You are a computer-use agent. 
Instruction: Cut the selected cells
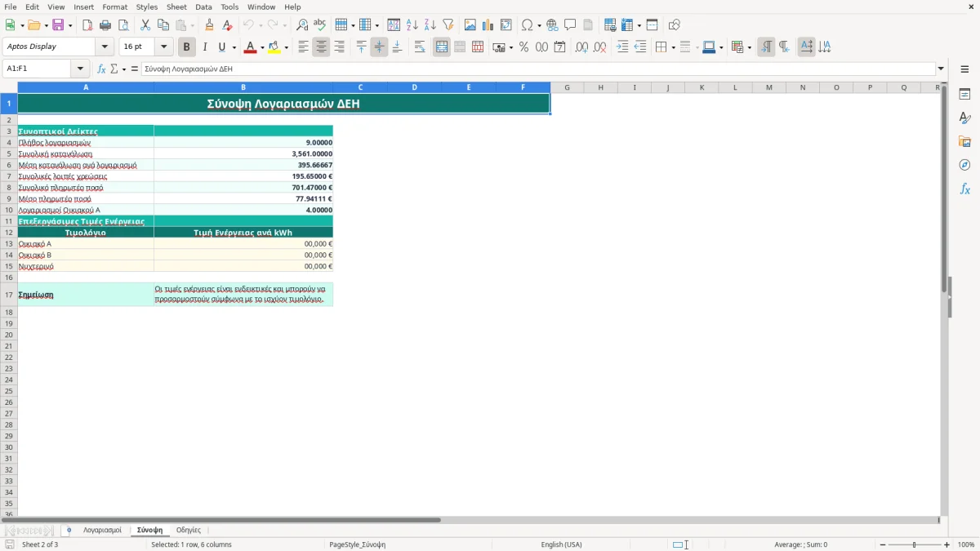click(145, 25)
